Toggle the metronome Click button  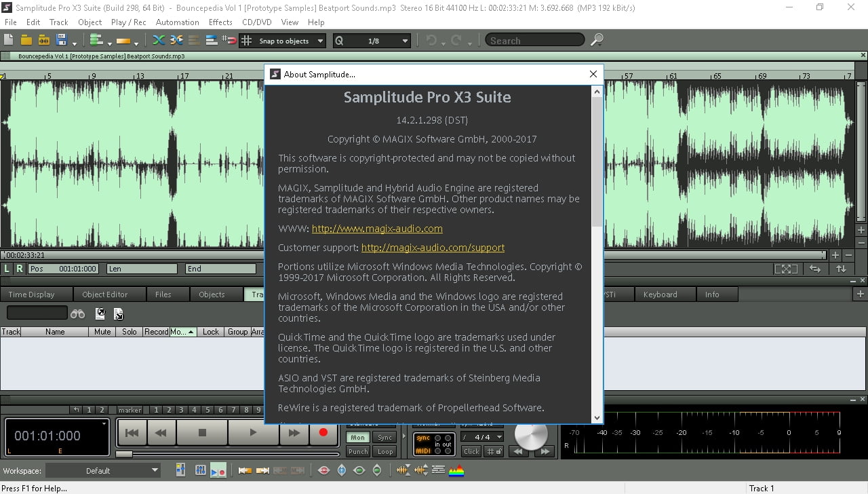[471, 451]
